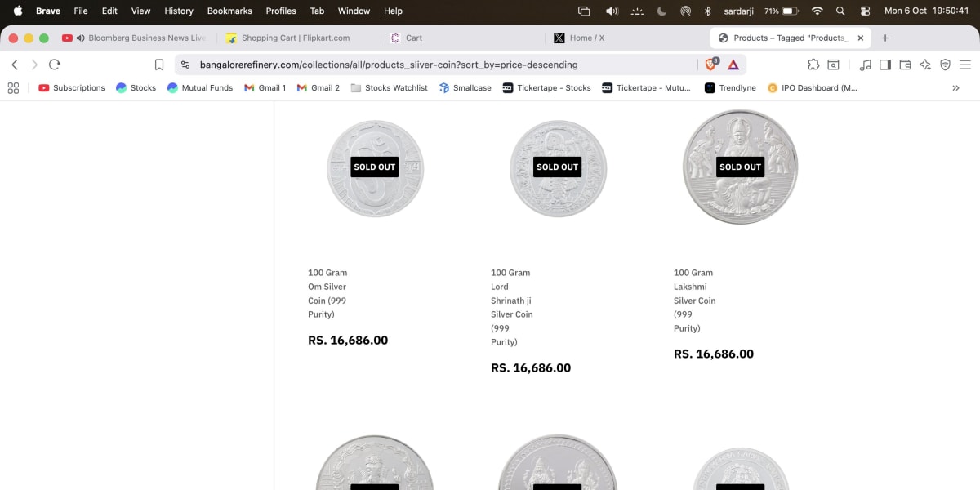
Task: Go back to previous page
Action: (15, 65)
